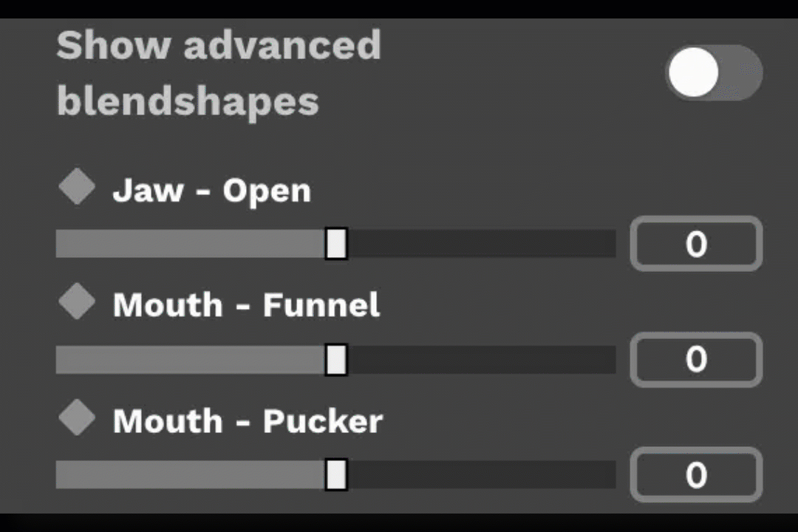Turn on the toggle beside Show advanced blendshapes

(x=714, y=72)
